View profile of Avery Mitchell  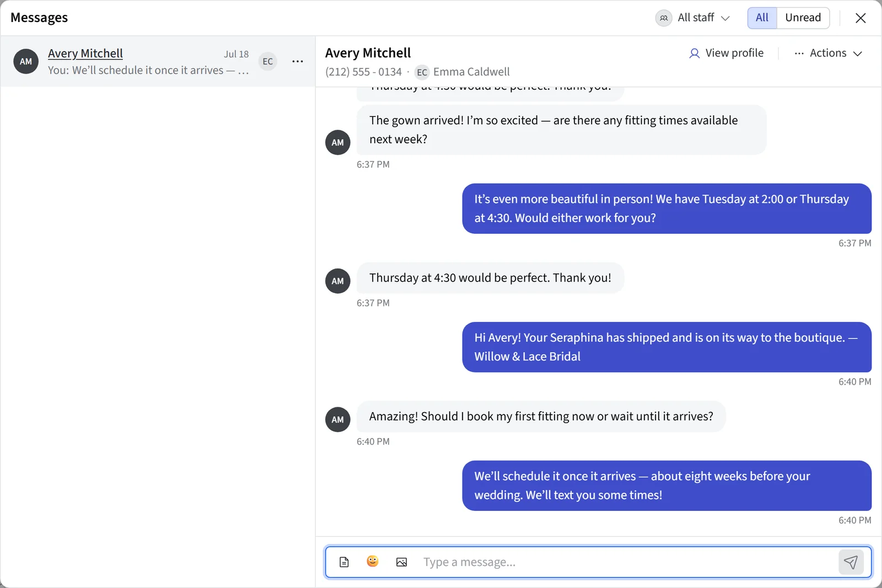727,53
